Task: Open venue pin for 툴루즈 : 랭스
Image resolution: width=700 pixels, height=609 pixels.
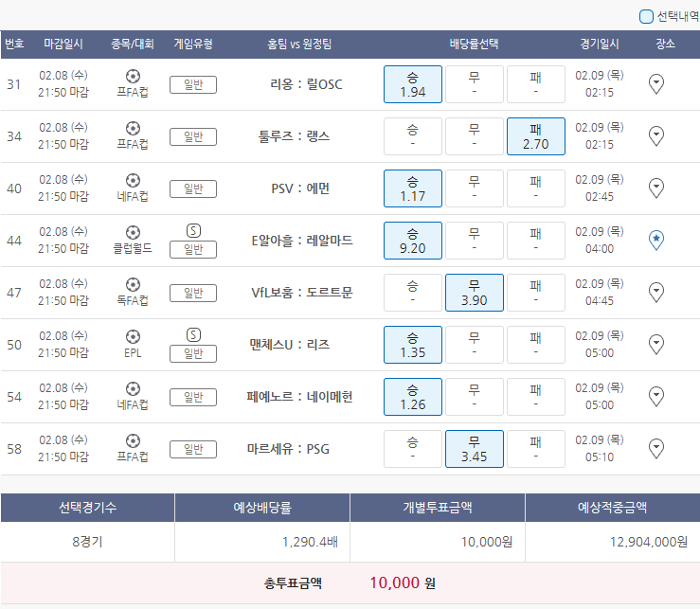Action: coord(655,136)
